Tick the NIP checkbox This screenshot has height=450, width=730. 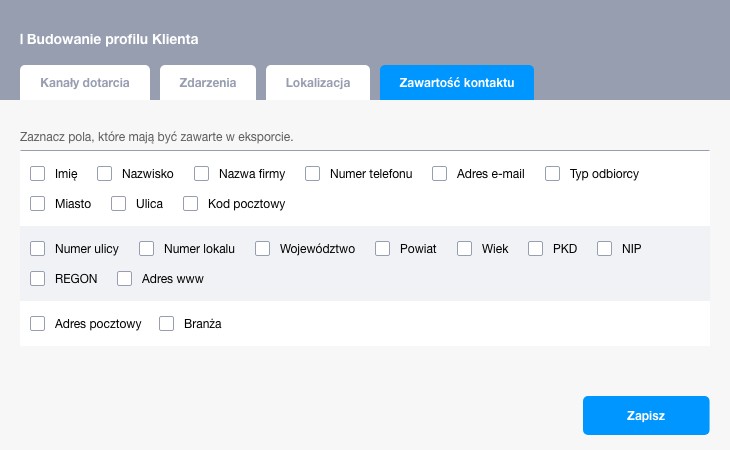[605, 249]
